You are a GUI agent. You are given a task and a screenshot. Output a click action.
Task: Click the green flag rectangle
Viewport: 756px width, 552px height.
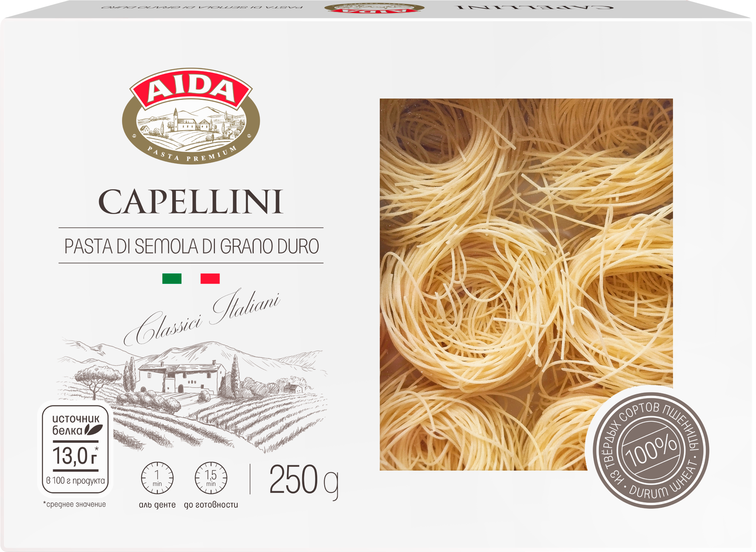[x=172, y=278]
